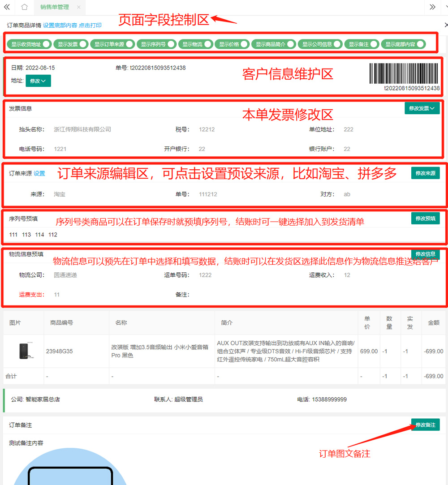Click the double left arrow tab scroller
448x485 pixels.
tap(7, 7)
